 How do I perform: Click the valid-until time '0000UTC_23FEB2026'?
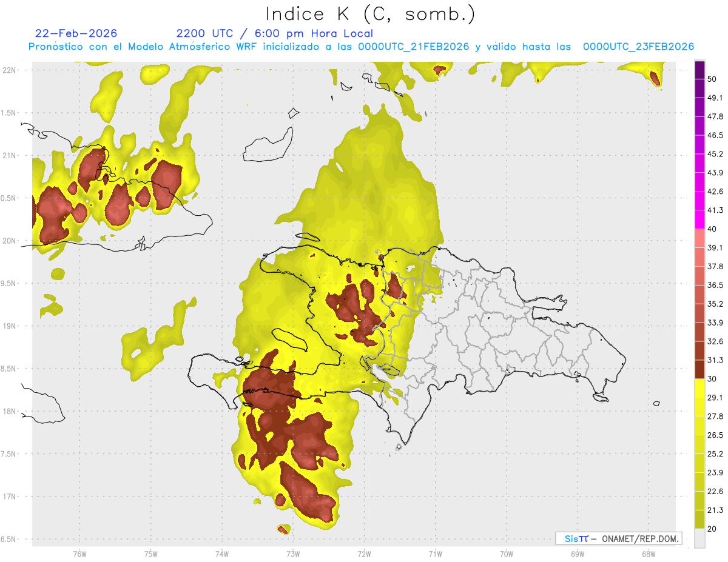tap(638, 47)
